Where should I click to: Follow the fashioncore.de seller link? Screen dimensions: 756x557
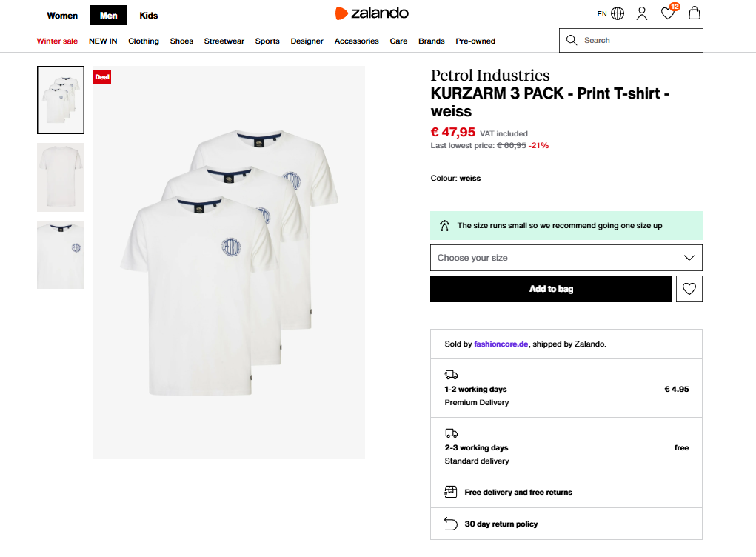click(x=501, y=344)
